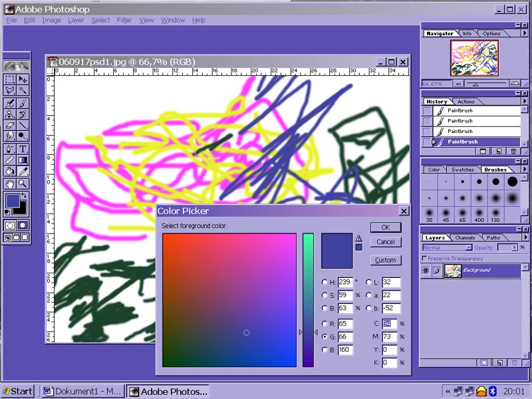Select the H hue radio button
The height and width of the screenshot is (399, 532).
325,283
